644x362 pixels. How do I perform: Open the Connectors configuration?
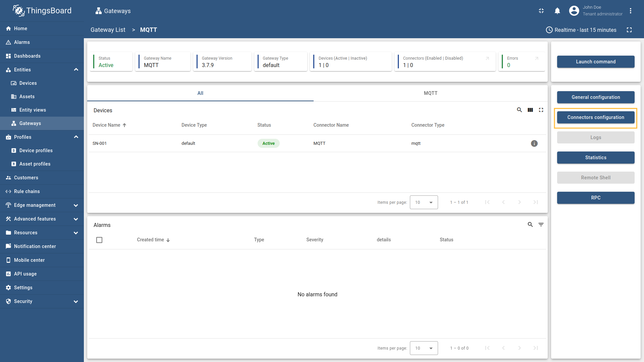[596, 117]
